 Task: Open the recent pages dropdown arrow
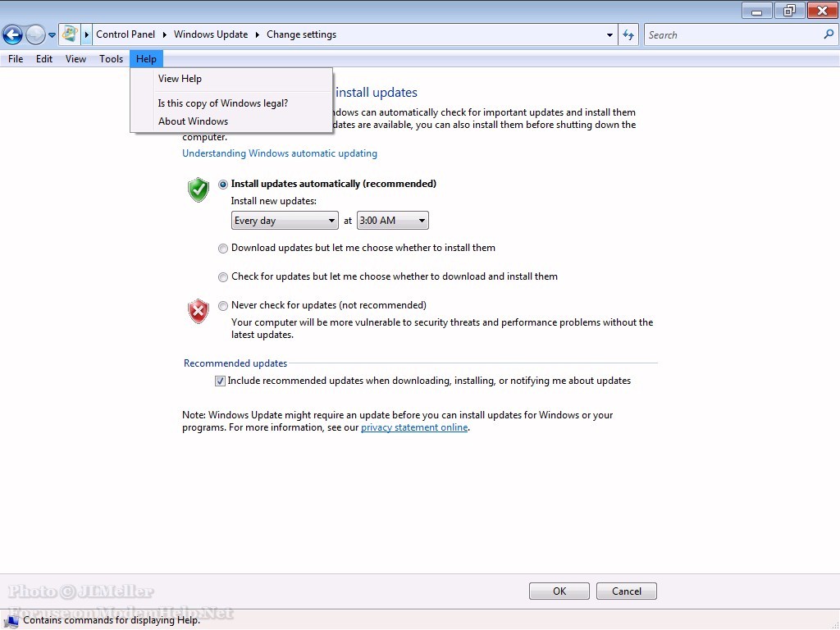(52, 35)
